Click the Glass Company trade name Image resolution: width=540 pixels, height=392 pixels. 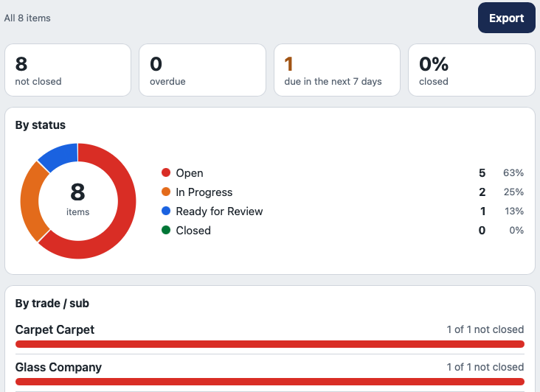coord(58,367)
